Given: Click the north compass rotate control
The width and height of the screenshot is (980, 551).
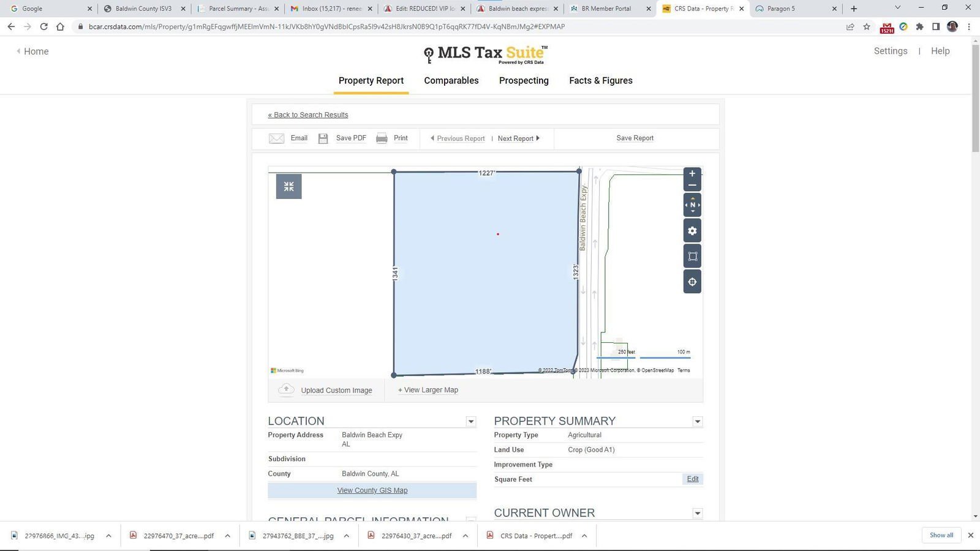Looking at the screenshot, I should (692, 205).
